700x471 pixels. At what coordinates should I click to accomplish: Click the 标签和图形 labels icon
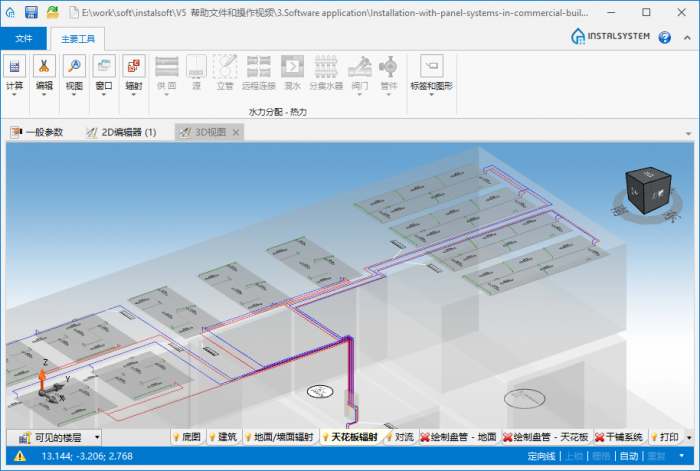(x=432, y=73)
